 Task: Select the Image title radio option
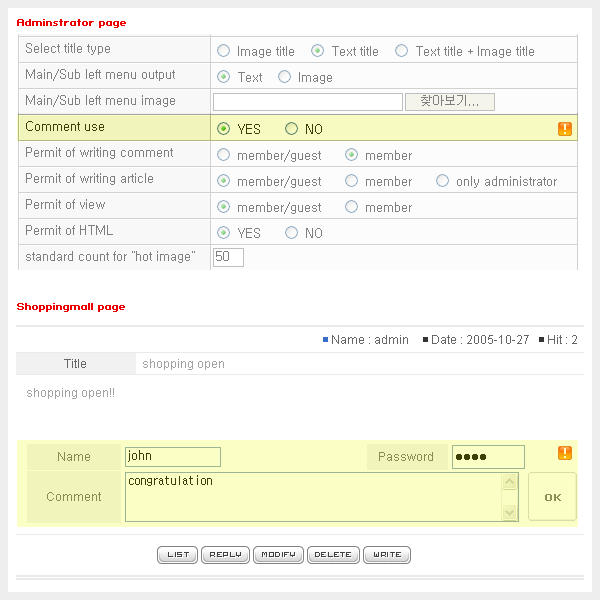[x=223, y=51]
